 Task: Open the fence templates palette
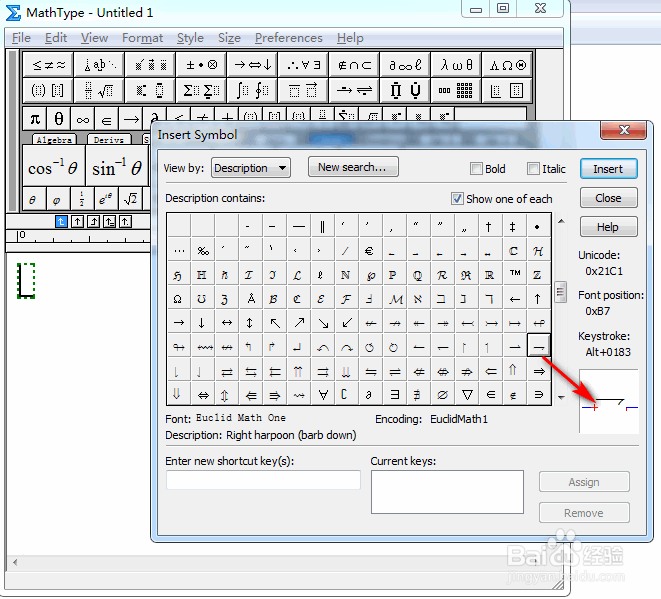pyautogui.click(x=48, y=90)
